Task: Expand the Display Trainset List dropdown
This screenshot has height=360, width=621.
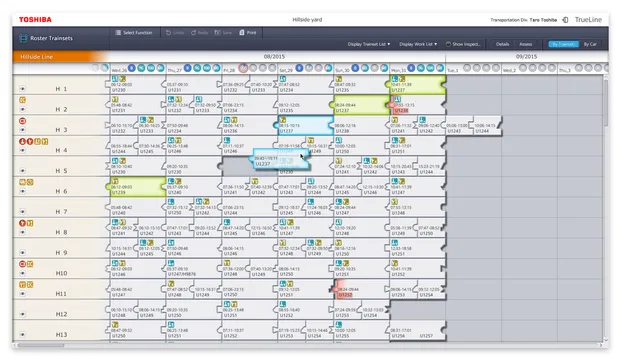Action: (369, 44)
